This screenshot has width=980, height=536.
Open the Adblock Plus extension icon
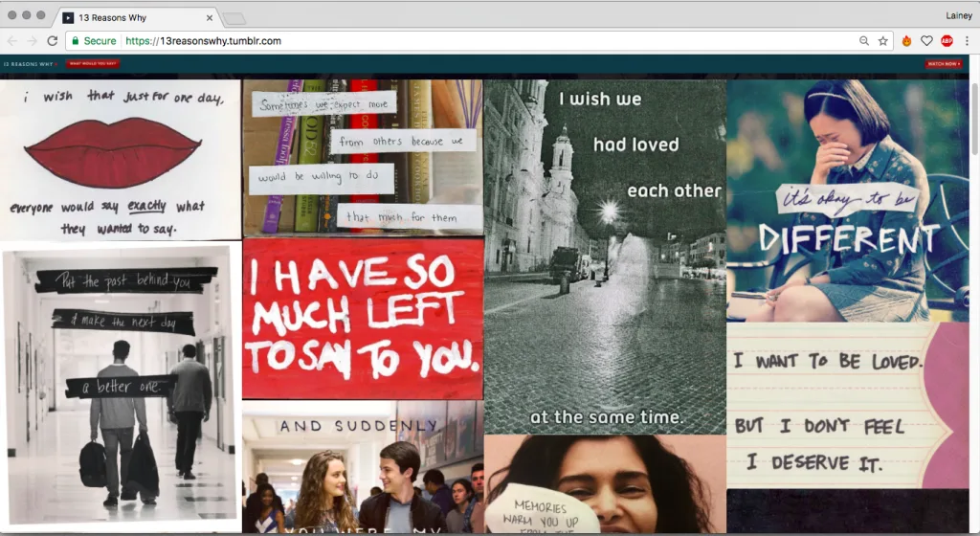tap(947, 41)
